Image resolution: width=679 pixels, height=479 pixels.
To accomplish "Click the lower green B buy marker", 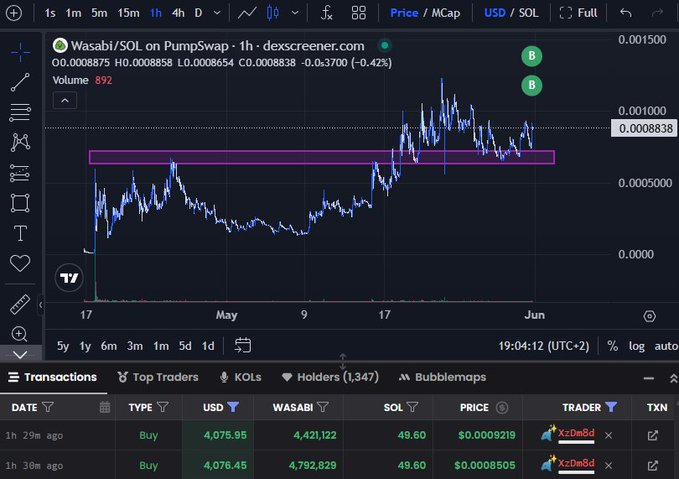I will coord(532,85).
